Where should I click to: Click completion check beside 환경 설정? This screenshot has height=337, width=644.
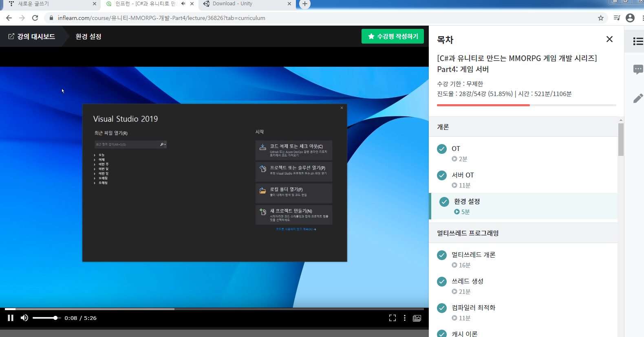click(444, 202)
